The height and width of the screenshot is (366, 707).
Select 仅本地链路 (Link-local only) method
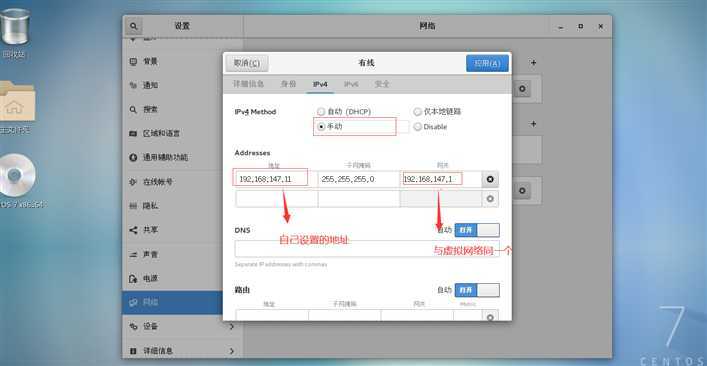(x=437, y=111)
